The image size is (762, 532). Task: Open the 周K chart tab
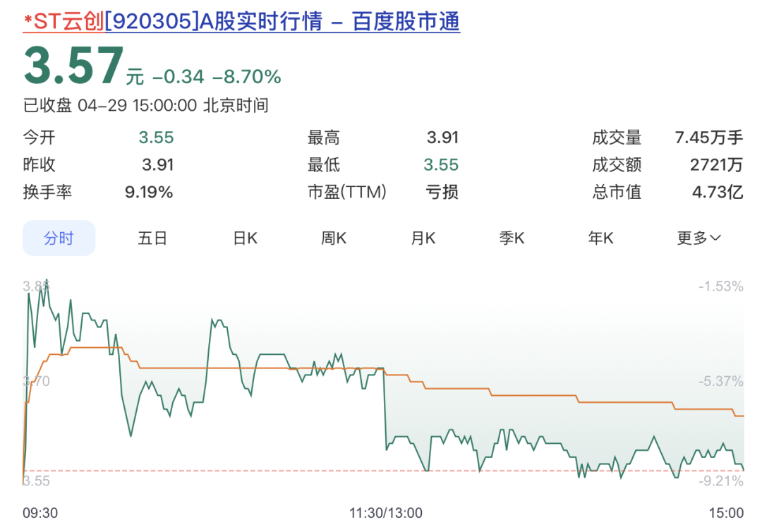(334, 238)
